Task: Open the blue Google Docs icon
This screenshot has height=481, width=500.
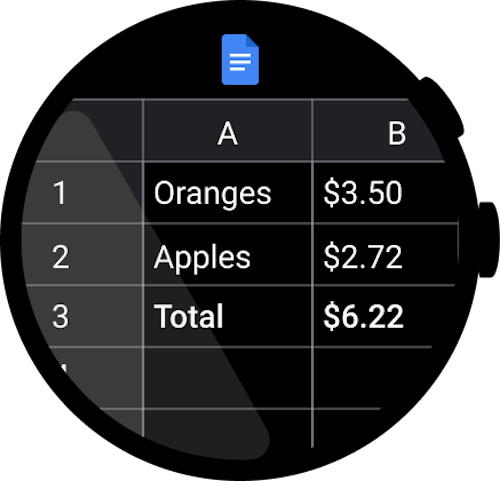Action: coord(240,59)
